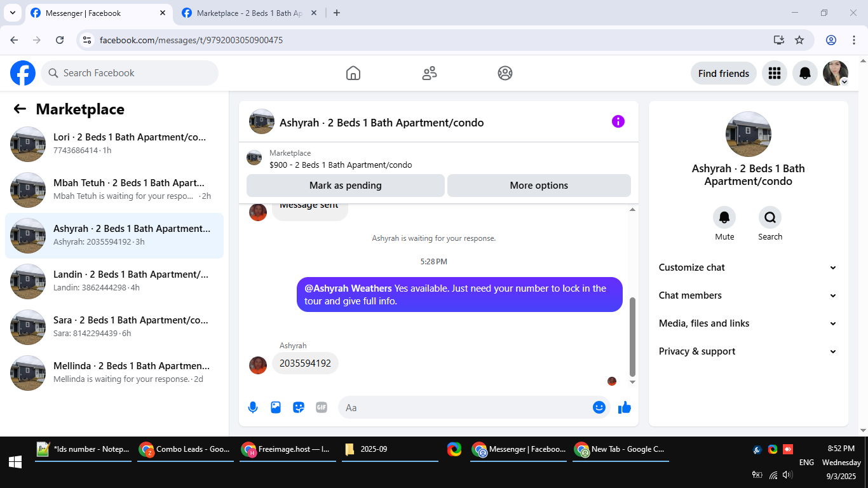This screenshot has width=868, height=488.
Task: Choose a sticker icon
Action: click(299, 407)
